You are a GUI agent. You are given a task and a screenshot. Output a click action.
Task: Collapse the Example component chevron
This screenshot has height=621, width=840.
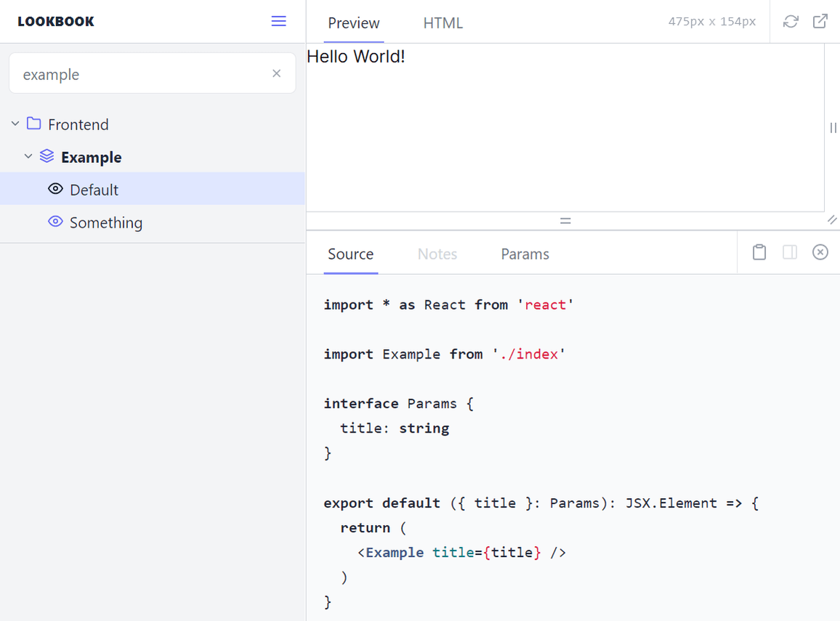pyautogui.click(x=28, y=156)
